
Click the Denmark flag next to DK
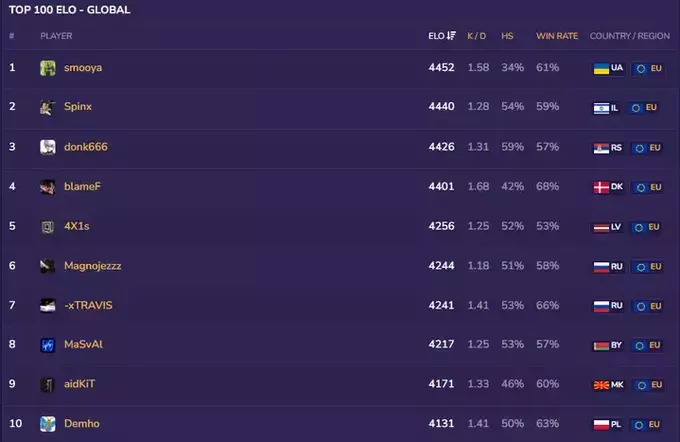(x=601, y=187)
